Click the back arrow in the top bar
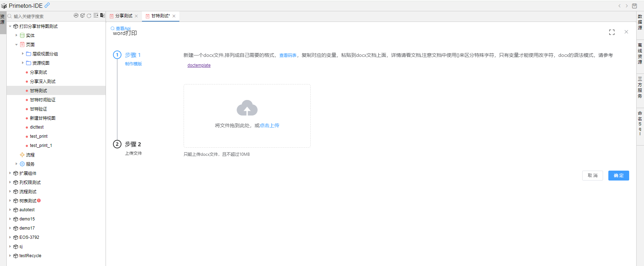Screen dimensions: 644x266 (x=619, y=6)
